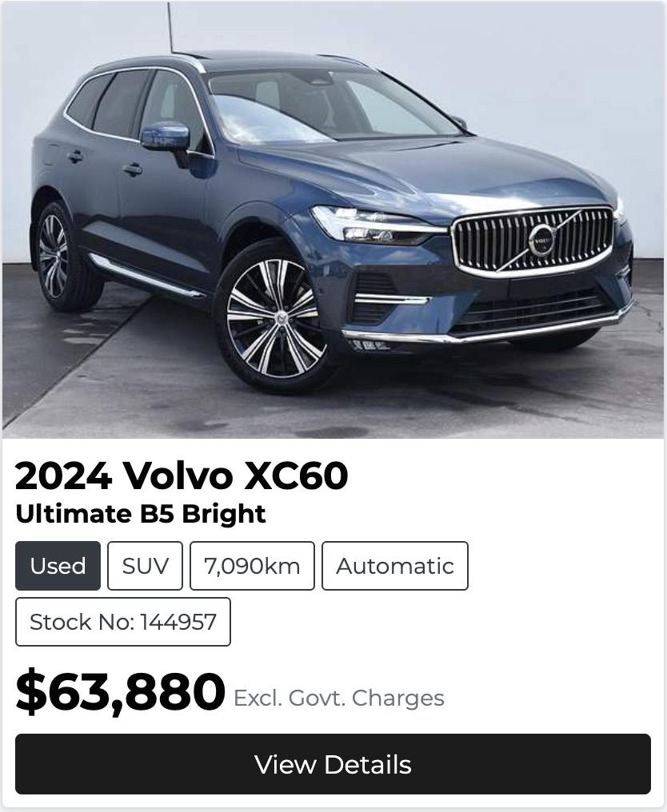This screenshot has width=667, height=812.
Task: Click the Excl. Govt. Charges note
Action: coord(339,698)
